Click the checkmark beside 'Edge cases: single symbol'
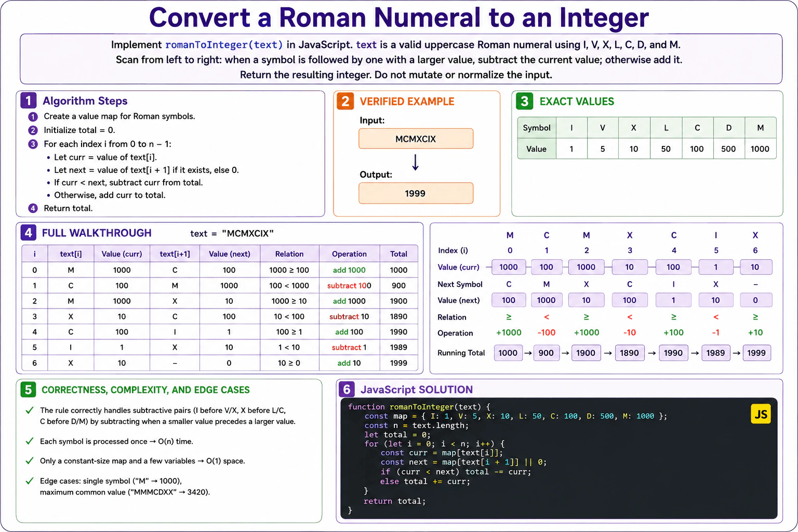The width and height of the screenshot is (798, 532). click(x=30, y=481)
